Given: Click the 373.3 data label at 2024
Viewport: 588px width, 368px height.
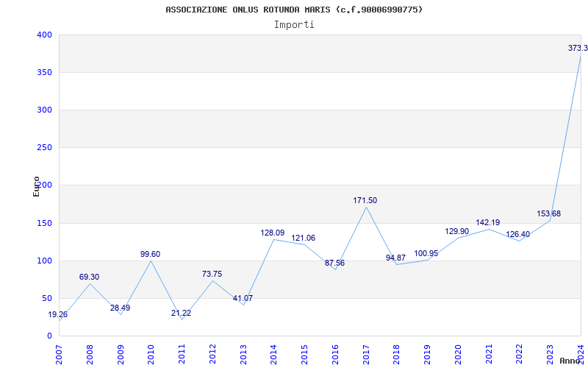Looking at the screenshot, I should [578, 48].
